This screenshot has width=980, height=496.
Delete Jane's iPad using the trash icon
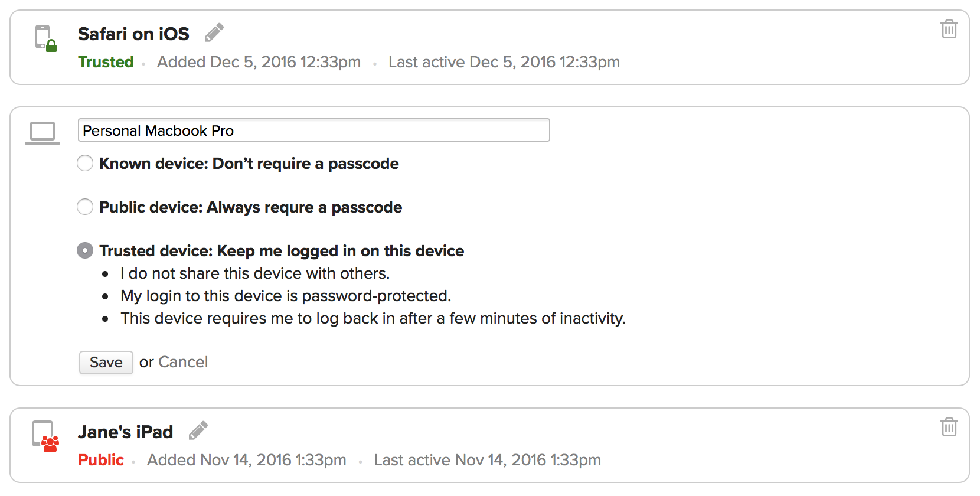(949, 426)
